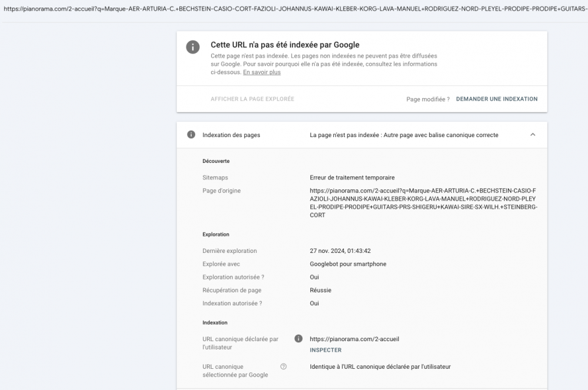This screenshot has width=588, height=390.
Task: Click 'Page modifiée ?' text
Action: click(x=427, y=99)
